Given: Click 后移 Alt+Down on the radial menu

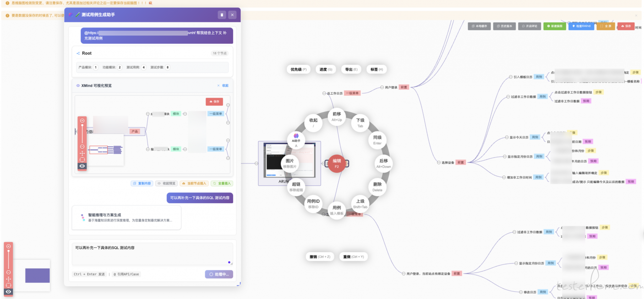Looking at the screenshot, I should [384, 164].
